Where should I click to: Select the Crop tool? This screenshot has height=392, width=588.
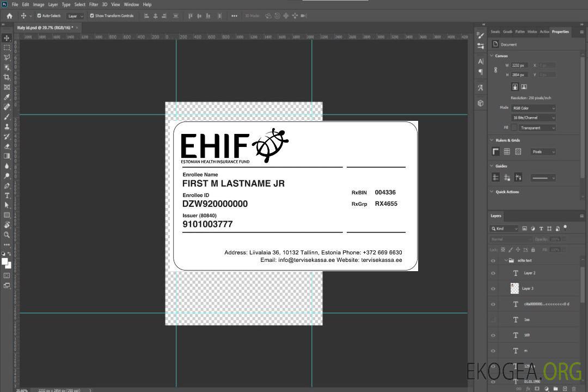[x=7, y=77]
